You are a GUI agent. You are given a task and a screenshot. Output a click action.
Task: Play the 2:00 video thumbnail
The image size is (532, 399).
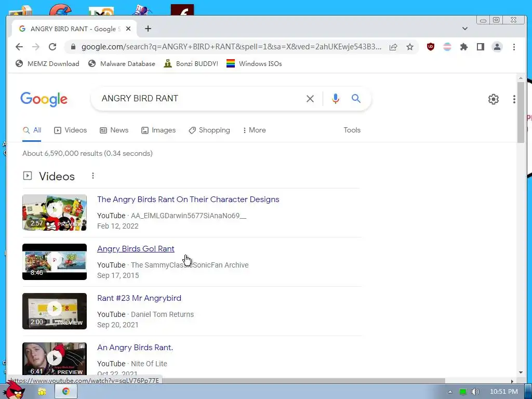[55, 311]
